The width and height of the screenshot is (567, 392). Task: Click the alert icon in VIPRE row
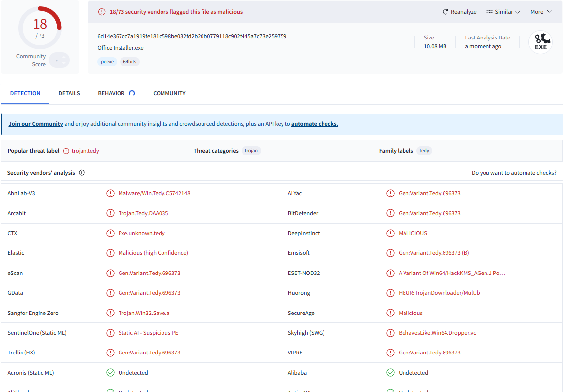click(390, 353)
